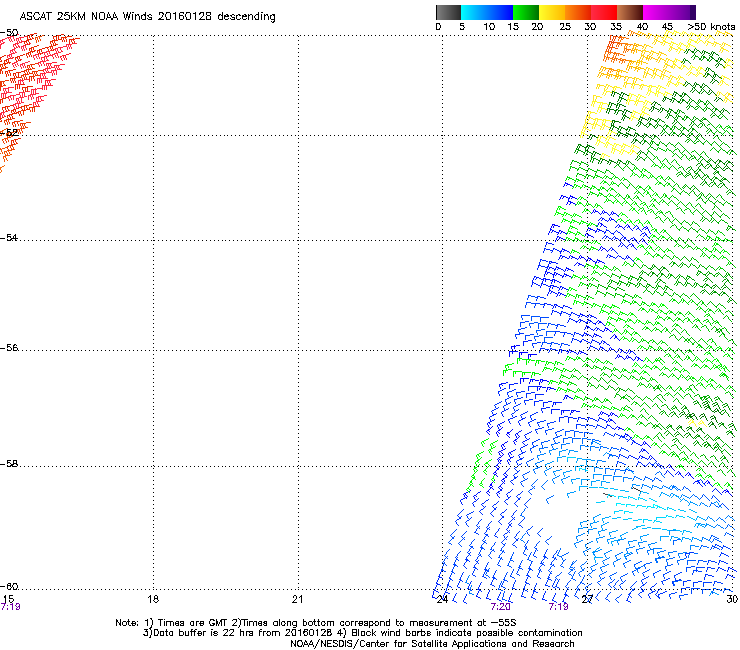Click the '24' longitude axis label
The width and height of the screenshot is (740, 650).
click(442, 599)
